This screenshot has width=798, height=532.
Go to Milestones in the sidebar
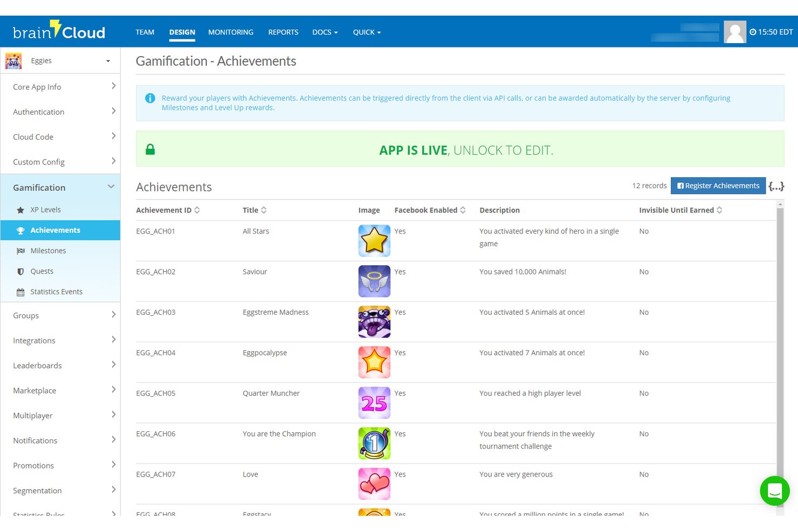(x=60, y=251)
